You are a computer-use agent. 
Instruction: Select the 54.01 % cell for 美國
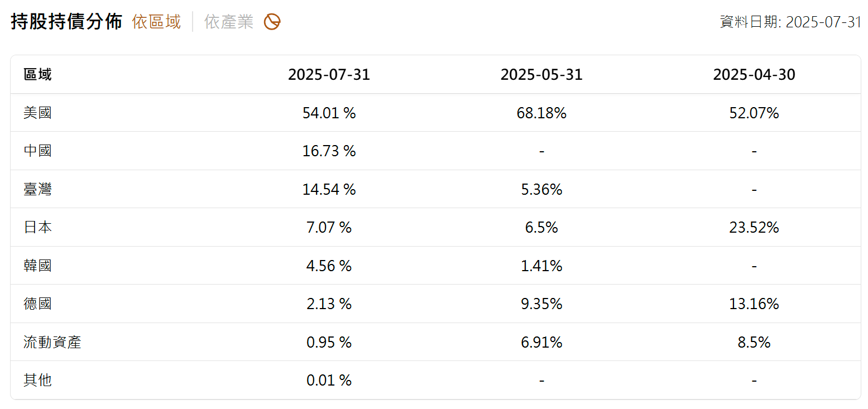[x=329, y=113]
